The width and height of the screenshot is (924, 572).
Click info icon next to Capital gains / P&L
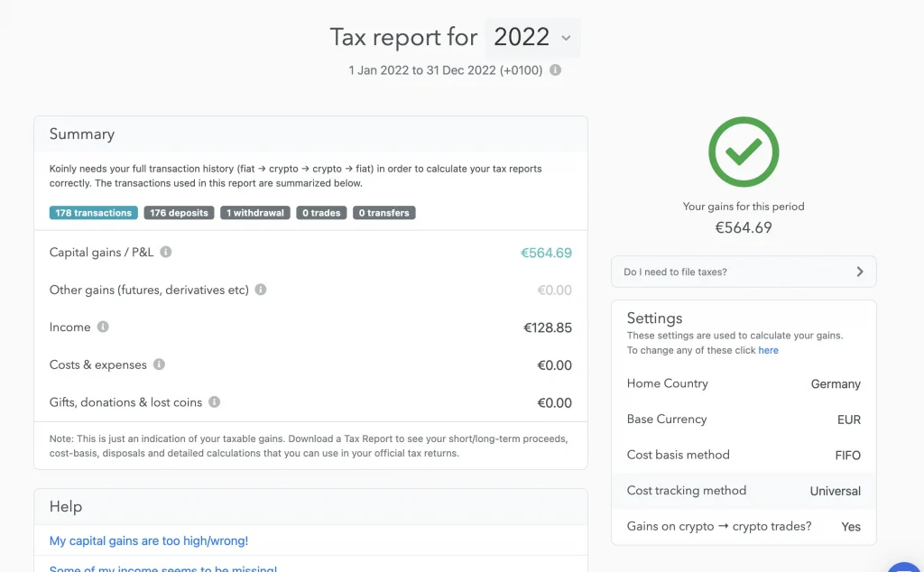[x=166, y=253]
